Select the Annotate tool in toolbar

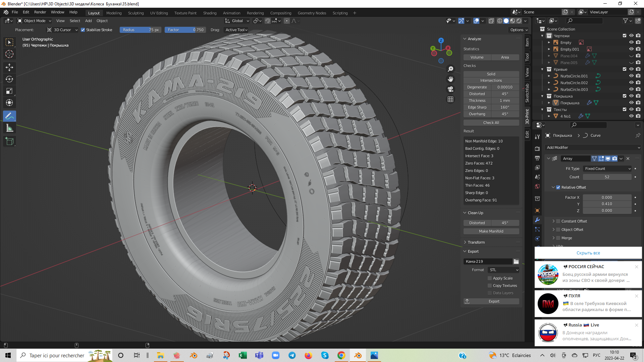tap(9, 116)
